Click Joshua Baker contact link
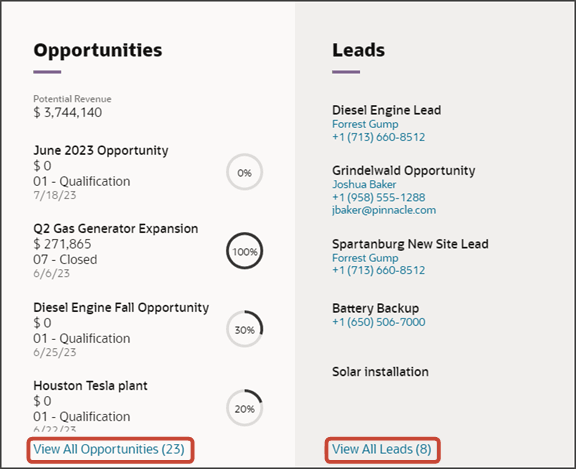Screen dimensions: 576x469 tap(364, 184)
